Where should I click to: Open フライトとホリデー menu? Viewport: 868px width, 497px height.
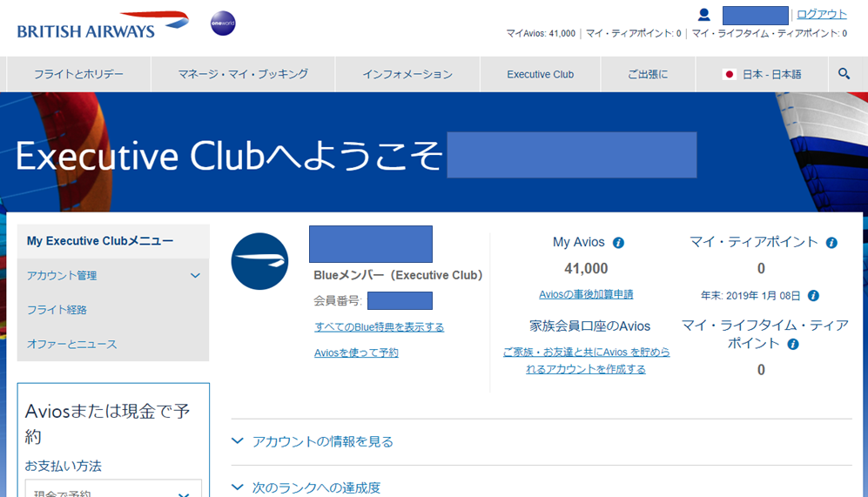[78, 74]
